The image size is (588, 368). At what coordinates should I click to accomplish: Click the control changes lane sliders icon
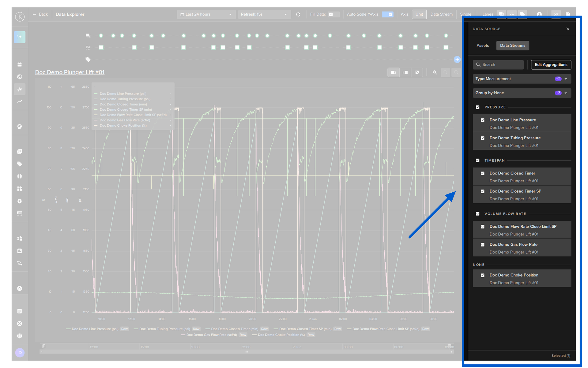pos(88,48)
